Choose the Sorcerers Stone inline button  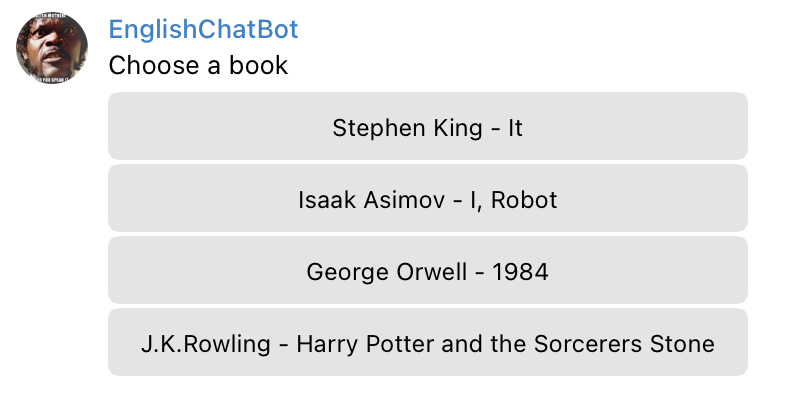point(428,342)
